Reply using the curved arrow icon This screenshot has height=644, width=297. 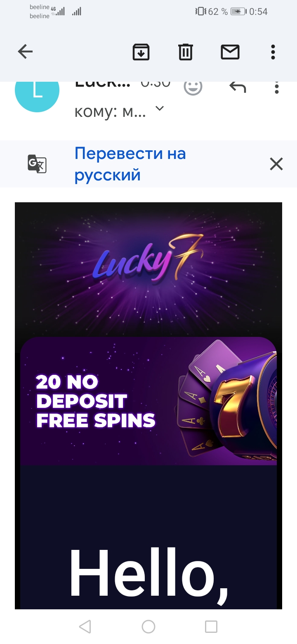click(x=238, y=87)
